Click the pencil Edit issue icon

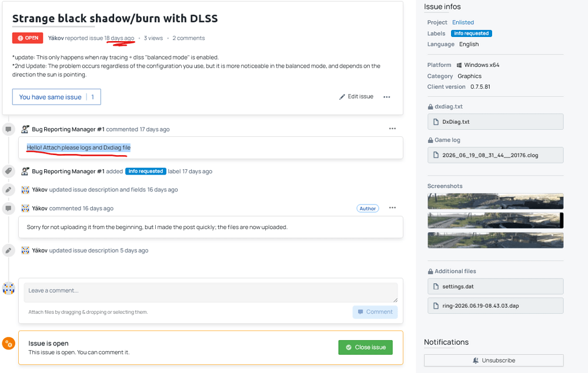point(342,97)
